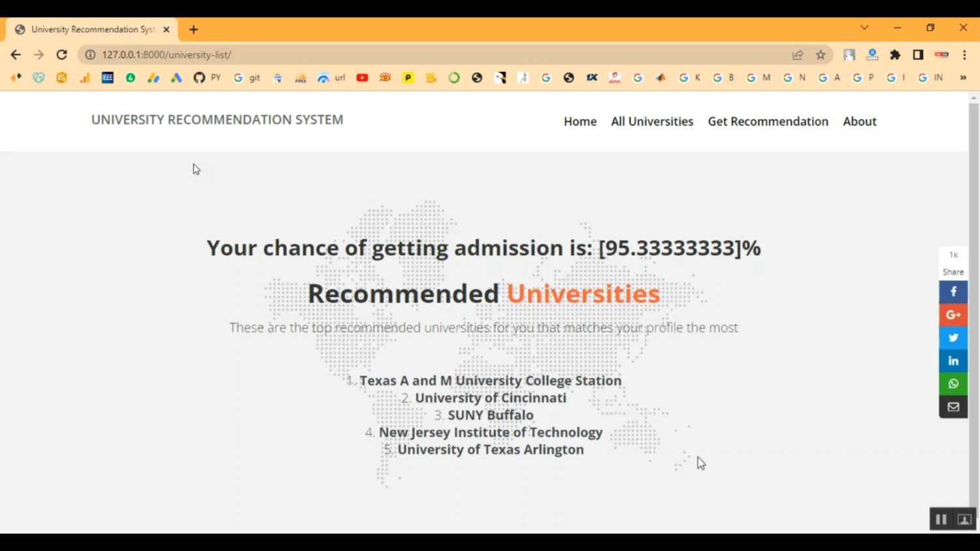The image size is (980, 551).
Task: Select the University Recommendation System tab
Action: coord(91,29)
